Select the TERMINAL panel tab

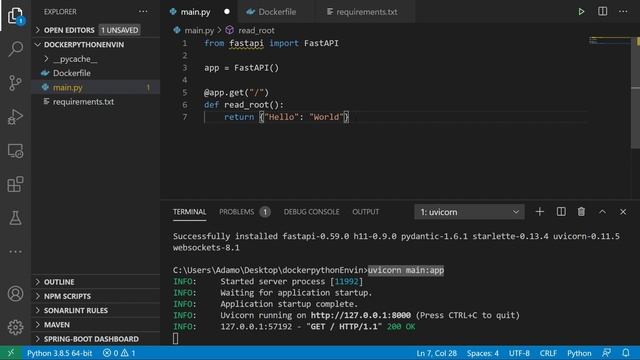[x=189, y=212]
